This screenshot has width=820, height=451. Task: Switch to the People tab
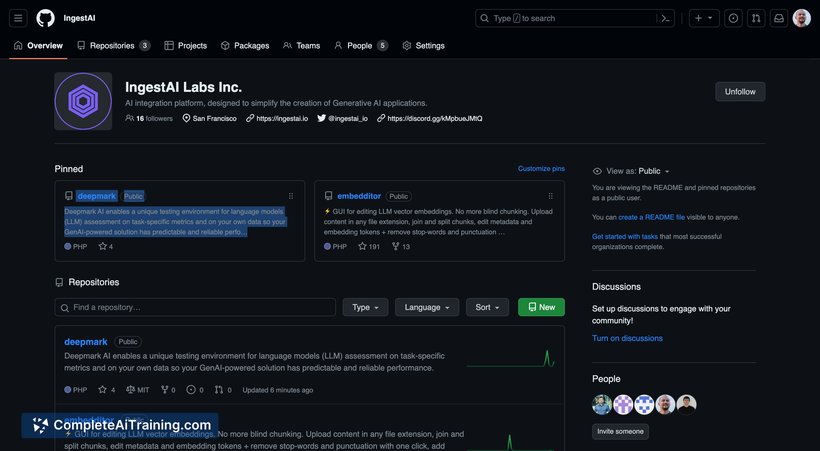click(x=361, y=46)
